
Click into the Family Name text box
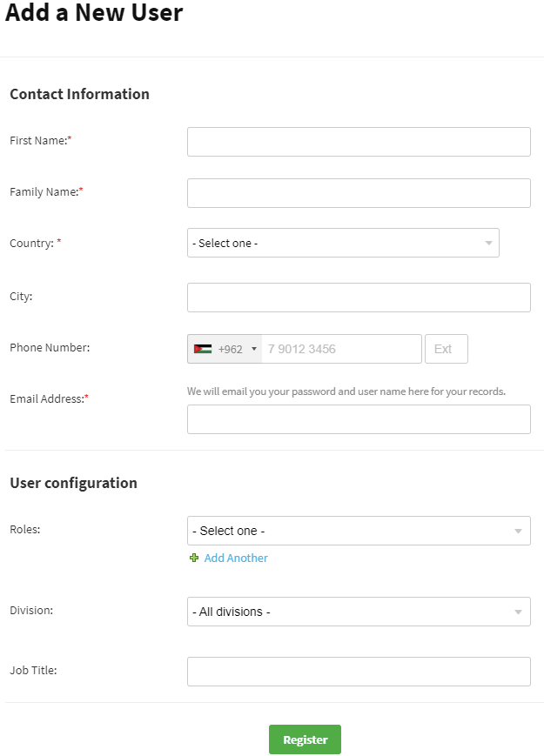coord(359,193)
